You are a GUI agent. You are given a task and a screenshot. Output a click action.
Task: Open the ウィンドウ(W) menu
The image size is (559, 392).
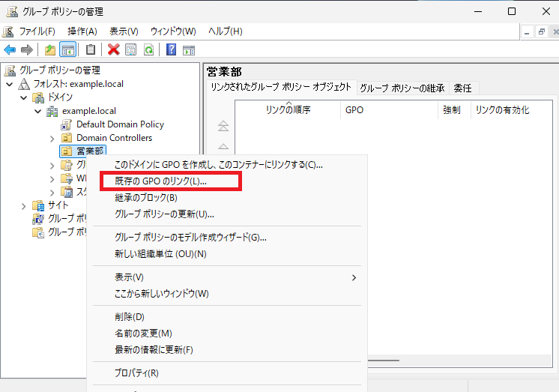pos(173,31)
